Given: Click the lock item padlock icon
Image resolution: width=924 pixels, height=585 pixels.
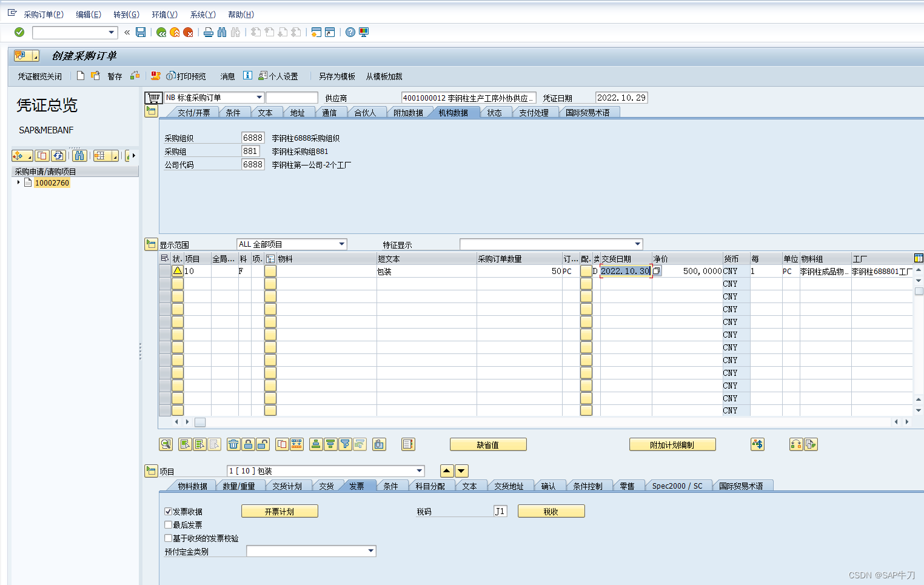Looking at the screenshot, I should coord(248,444).
